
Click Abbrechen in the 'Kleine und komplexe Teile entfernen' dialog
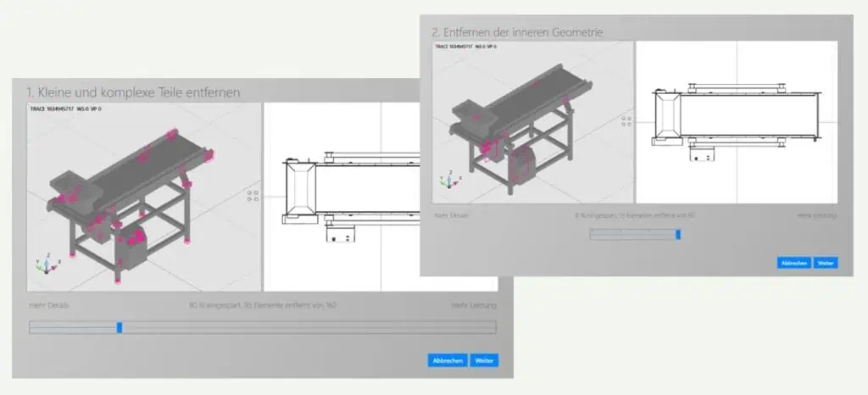pyautogui.click(x=448, y=361)
